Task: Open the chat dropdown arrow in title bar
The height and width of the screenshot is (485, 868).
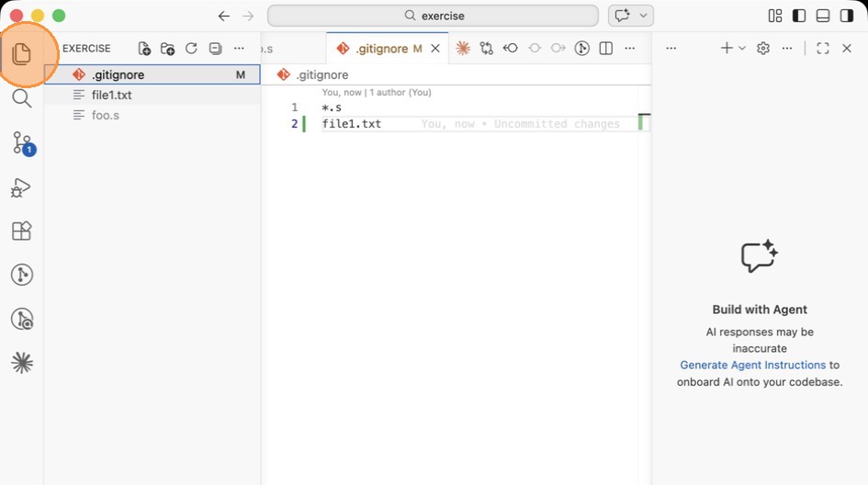Action: click(x=645, y=16)
